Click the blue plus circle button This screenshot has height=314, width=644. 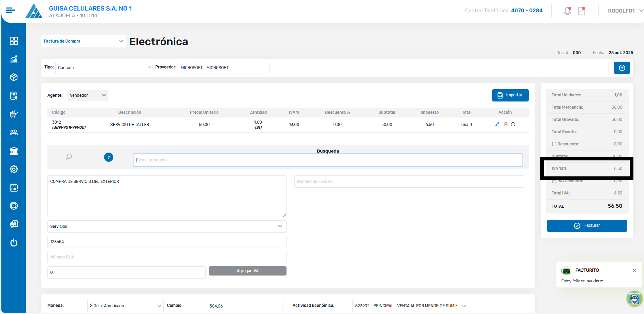621,68
